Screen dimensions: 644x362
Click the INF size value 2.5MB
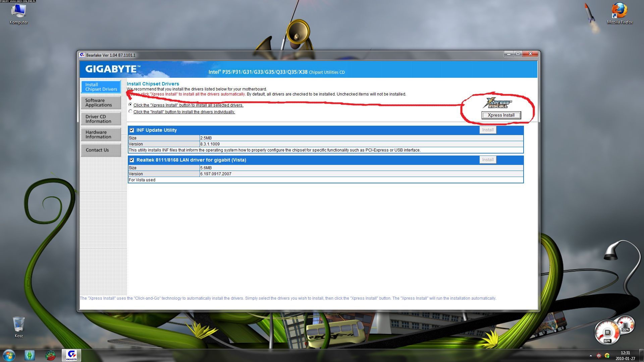pyautogui.click(x=206, y=138)
